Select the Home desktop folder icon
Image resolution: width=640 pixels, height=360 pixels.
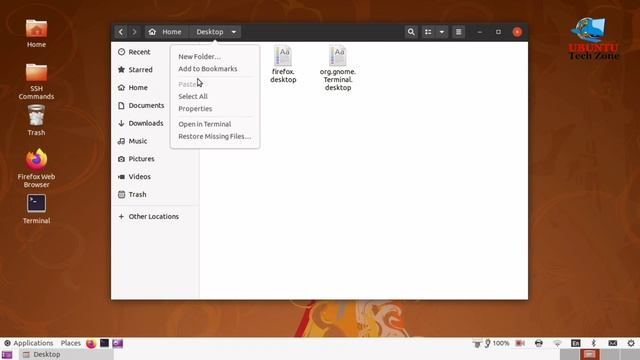point(36,33)
